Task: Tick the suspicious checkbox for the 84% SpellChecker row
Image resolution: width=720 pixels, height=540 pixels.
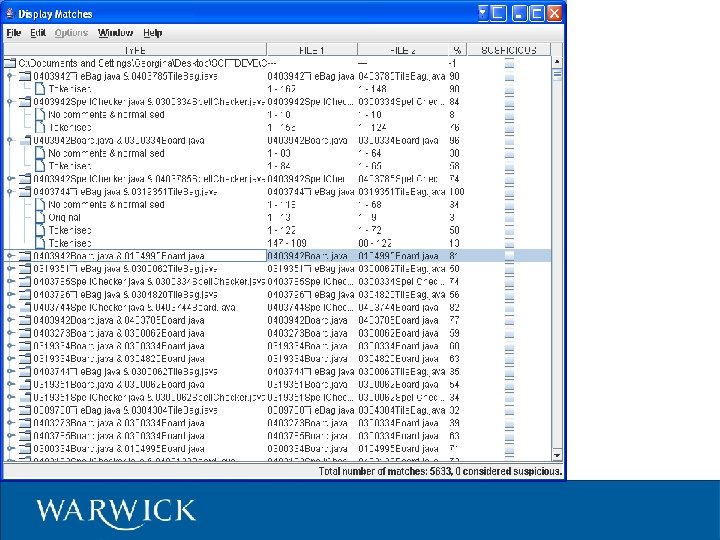Action: (509, 101)
